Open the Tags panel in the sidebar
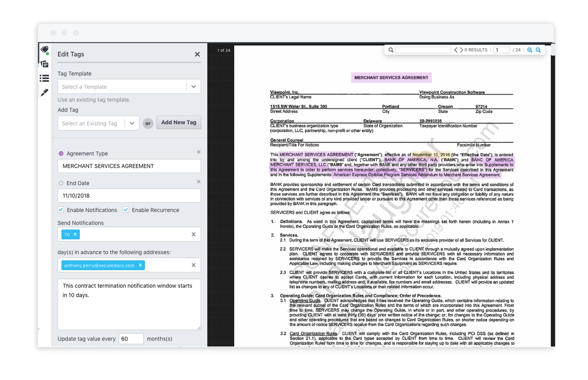This screenshot has width=588, height=380. (45, 50)
